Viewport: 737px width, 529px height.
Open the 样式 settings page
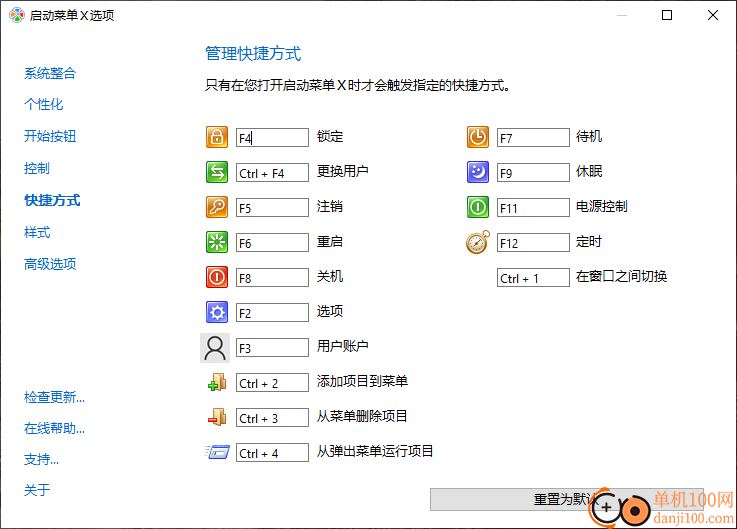click(37, 232)
